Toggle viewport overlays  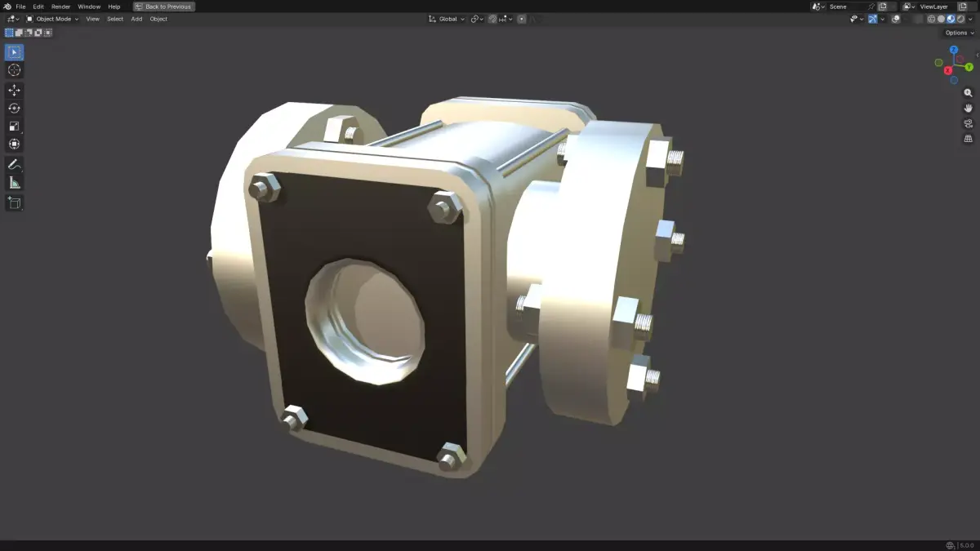pos(896,19)
